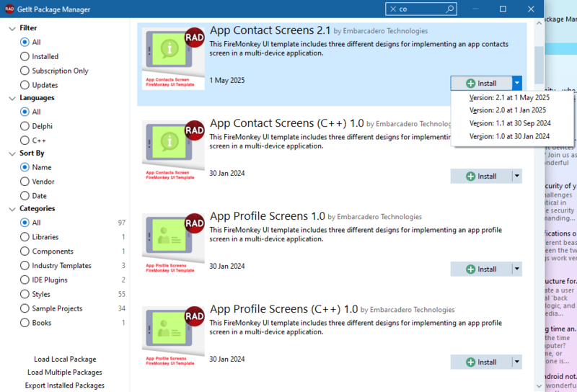Open version dropdown for App Profile Screens 1.0
Viewport: 577px width, 392px height.
(x=517, y=269)
